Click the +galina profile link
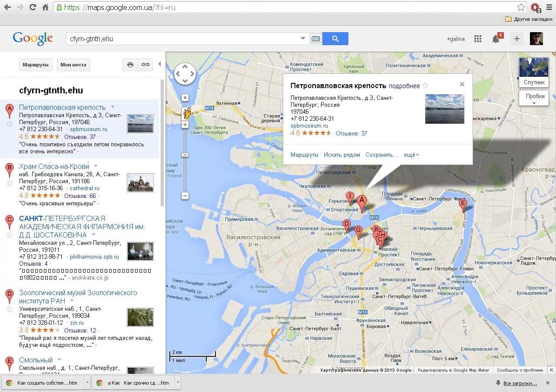Viewport: 556px width, 392px height. click(x=456, y=39)
